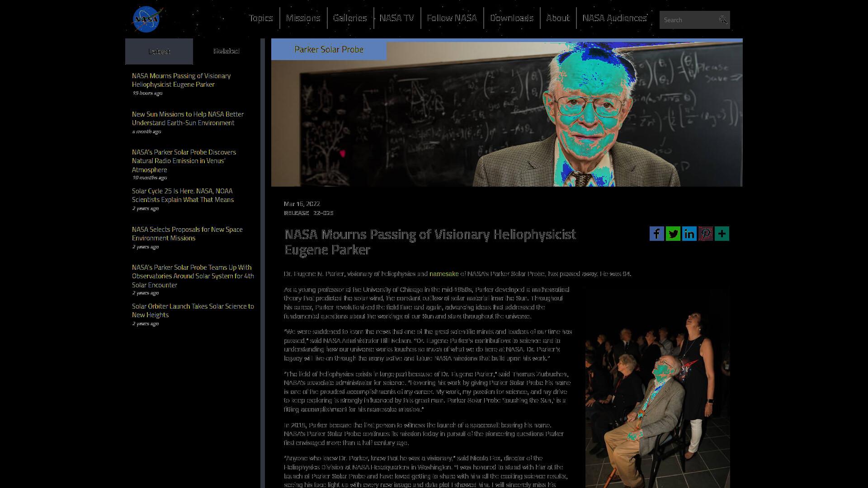Viewport: 868px width, 488px height.
Task: Open the photo of Parker watching launch
Action: pyautogui.click(x=657, y=388)
